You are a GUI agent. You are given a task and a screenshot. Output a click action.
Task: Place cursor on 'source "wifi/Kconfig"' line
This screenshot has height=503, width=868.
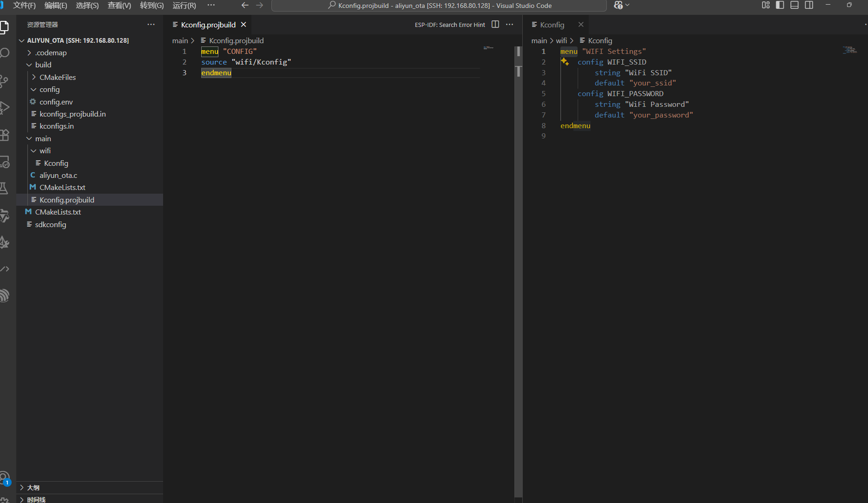click(246, 62)
